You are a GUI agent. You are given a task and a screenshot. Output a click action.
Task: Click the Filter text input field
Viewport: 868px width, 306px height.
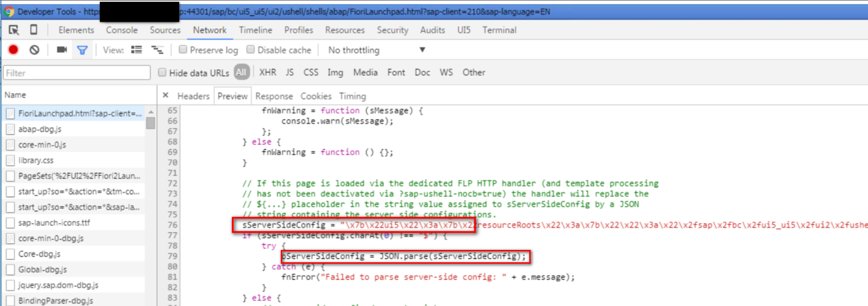(x=77, y=73)
